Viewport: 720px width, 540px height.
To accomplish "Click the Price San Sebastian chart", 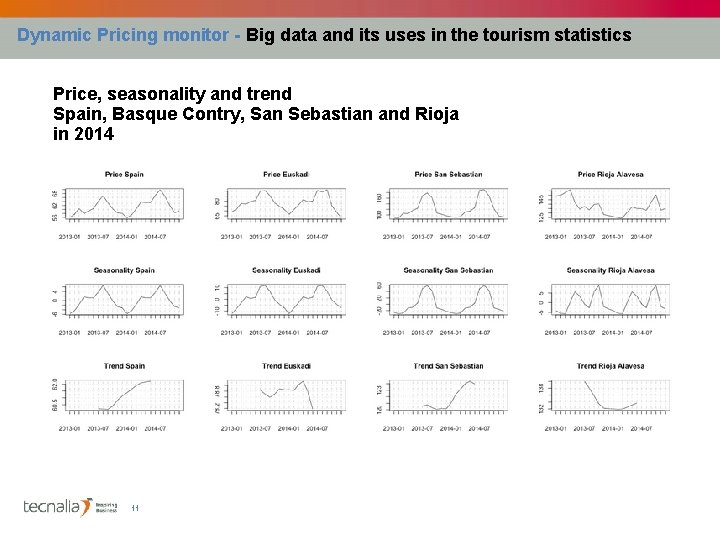I will point(445,203).
